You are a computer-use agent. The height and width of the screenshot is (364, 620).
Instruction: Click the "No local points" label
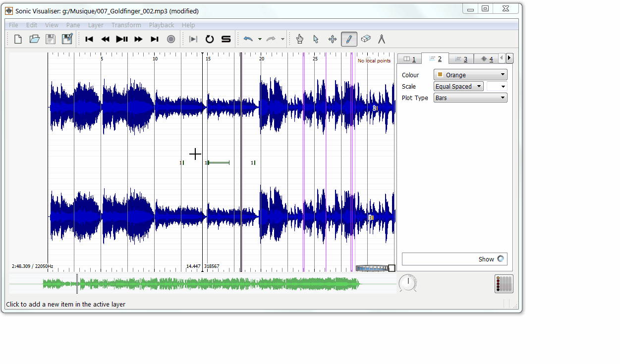[x=374, y=61]
